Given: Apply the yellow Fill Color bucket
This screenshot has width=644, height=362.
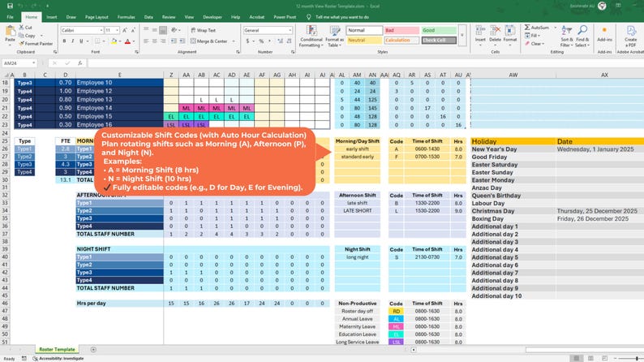Looking at the screenshot, I should click(x=114, y=41).
